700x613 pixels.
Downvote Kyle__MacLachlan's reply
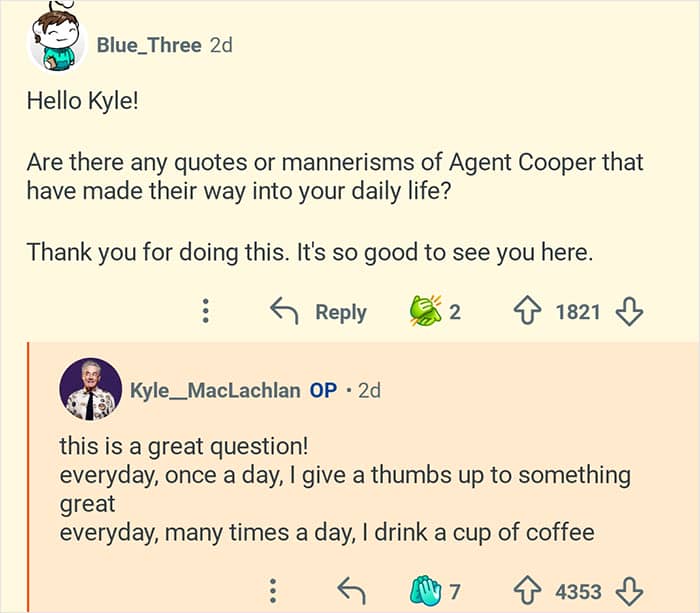pos(628,593)
